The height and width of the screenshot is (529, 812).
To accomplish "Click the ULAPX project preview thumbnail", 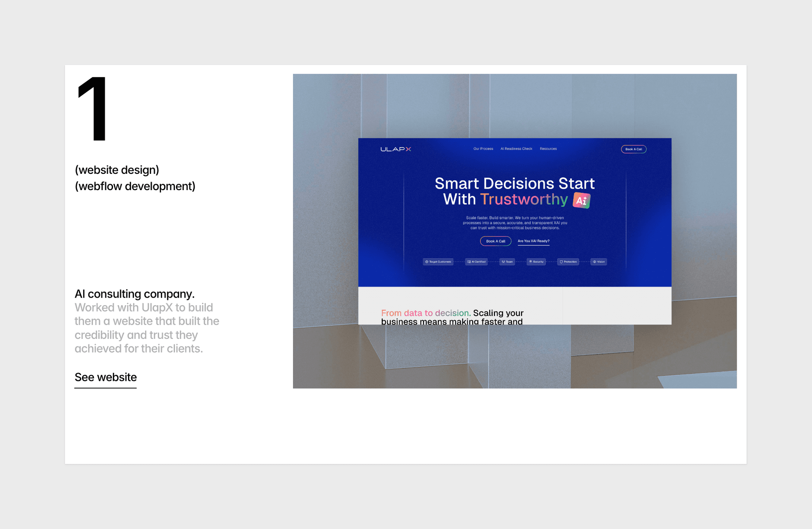I will [x=515, y=231].
